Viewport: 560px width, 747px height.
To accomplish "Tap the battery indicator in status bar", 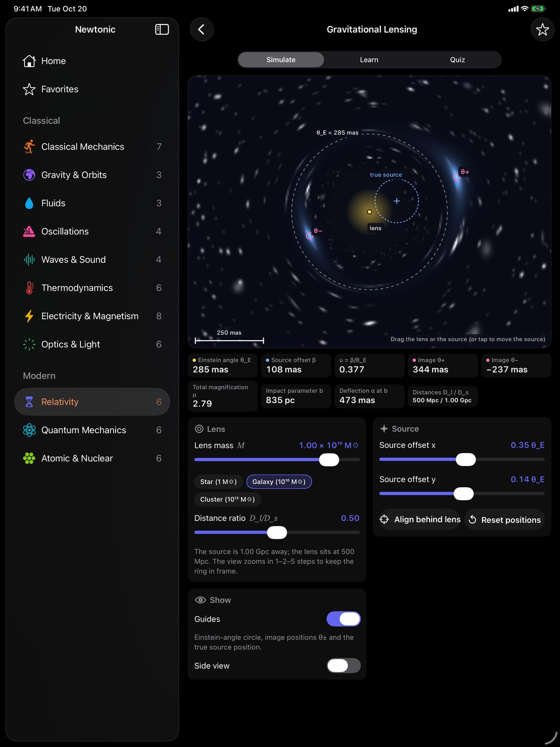I will pos(538,9).
